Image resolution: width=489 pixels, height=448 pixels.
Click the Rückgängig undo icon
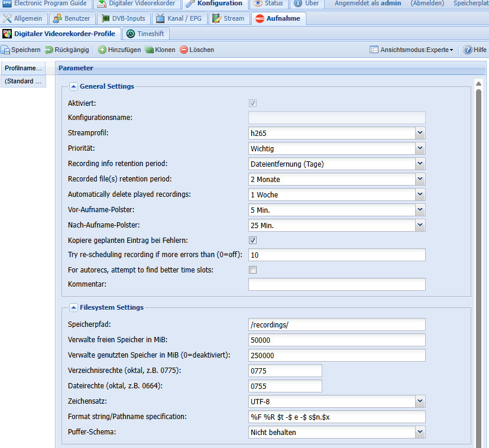[49, 50]
